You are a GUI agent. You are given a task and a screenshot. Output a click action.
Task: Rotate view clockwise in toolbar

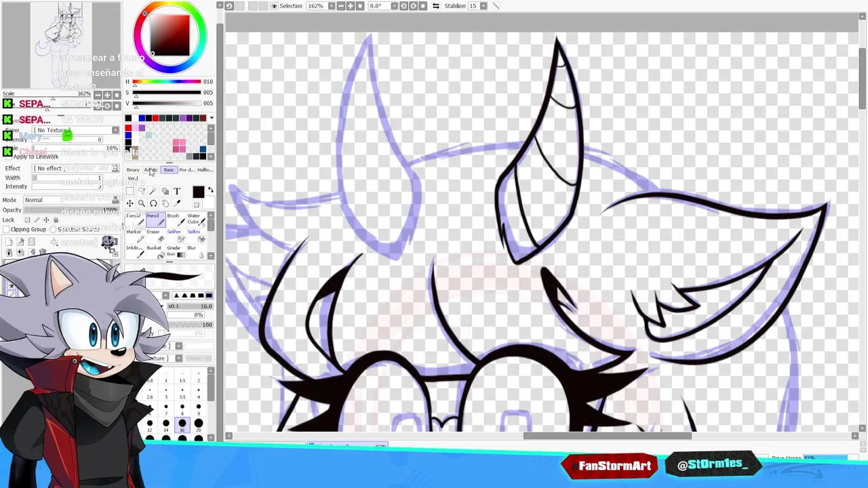point(413,5)
